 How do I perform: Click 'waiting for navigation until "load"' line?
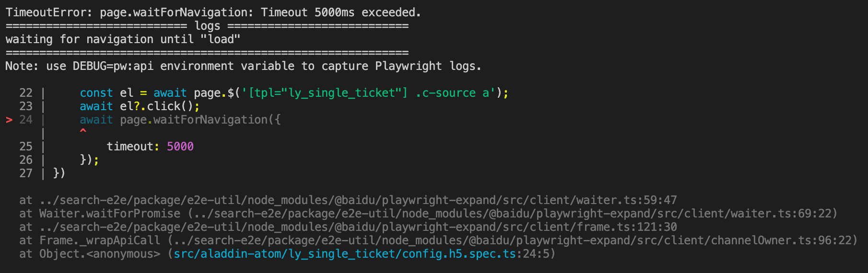pos(123,39)
